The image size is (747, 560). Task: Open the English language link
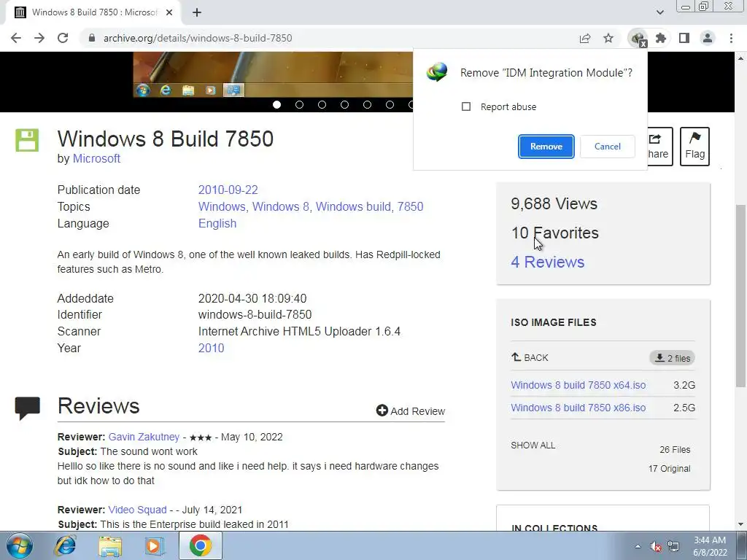click(x=217, y=223)
